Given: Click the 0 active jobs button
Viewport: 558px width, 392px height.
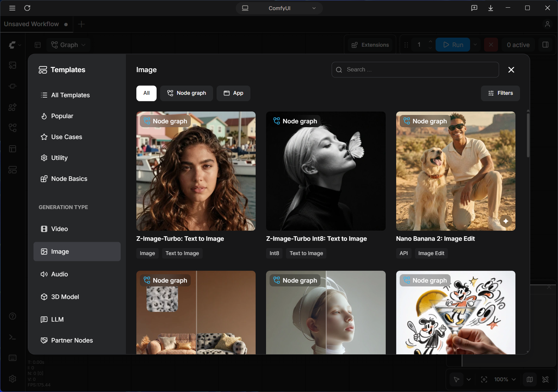Looking at the screenshot, I should [518, 45].
